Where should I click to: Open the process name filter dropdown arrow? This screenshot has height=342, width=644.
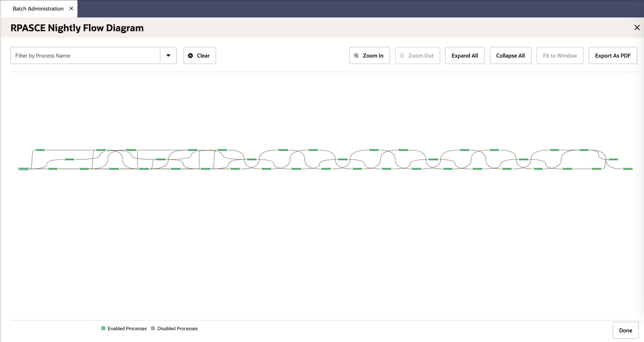168,56
